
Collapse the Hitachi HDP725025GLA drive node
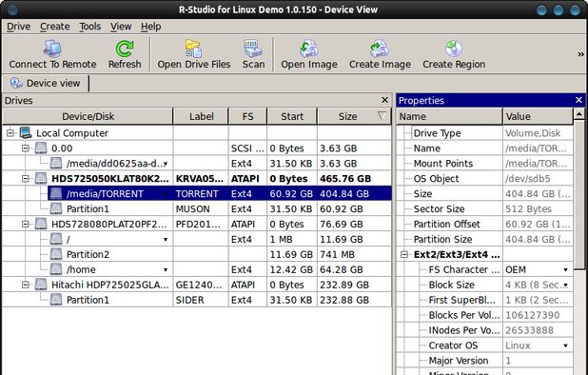point(26,285)
